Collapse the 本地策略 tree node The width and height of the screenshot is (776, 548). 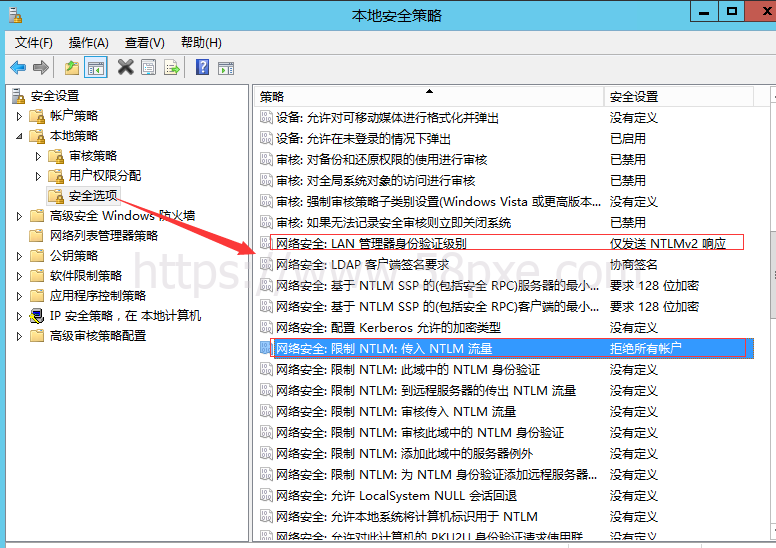click(19, 136)
